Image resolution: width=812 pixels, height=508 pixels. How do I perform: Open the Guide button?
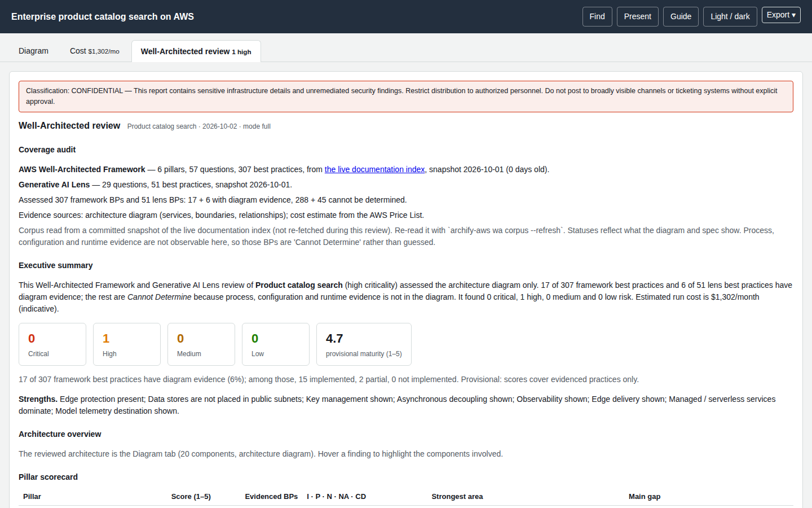click(681, 16)
